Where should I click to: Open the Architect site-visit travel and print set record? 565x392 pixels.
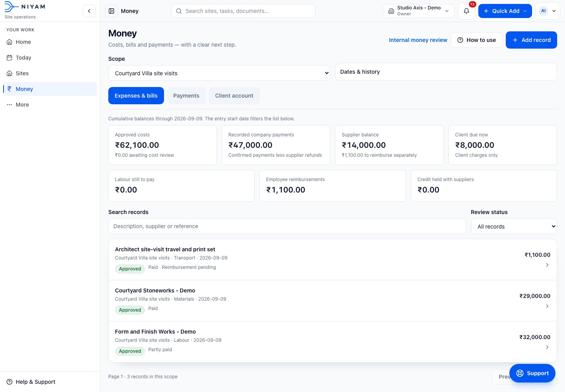coord(333,260)
